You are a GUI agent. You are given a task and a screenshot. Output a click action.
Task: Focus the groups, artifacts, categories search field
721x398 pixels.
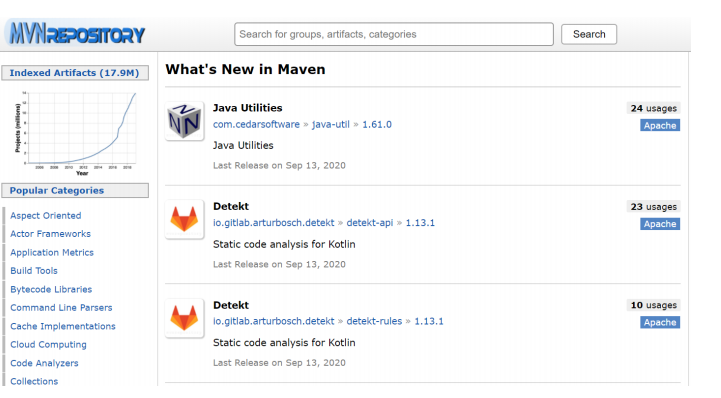pos(394,34)
